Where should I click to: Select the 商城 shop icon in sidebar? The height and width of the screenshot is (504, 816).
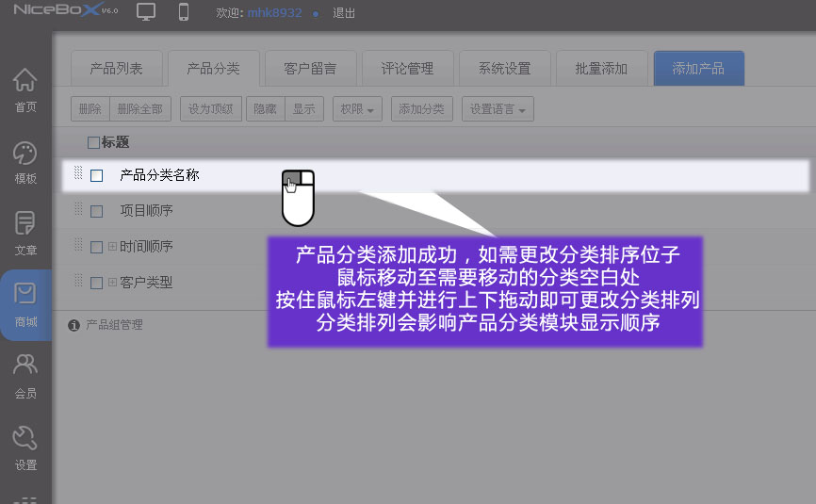[25, 304]
